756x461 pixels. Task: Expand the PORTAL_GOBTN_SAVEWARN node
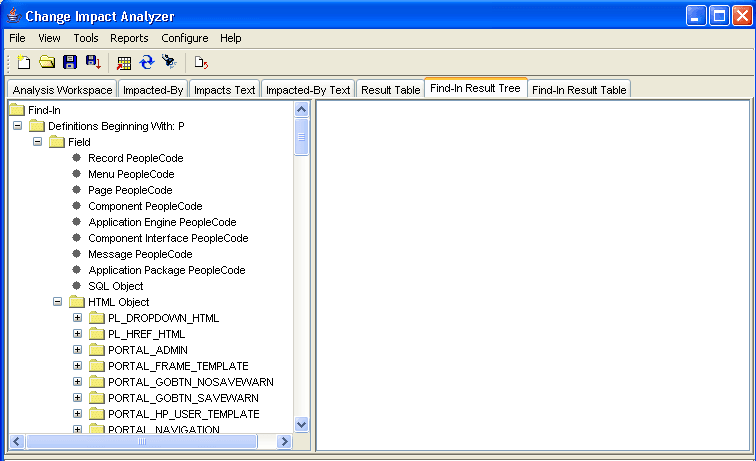coord(77,397)
